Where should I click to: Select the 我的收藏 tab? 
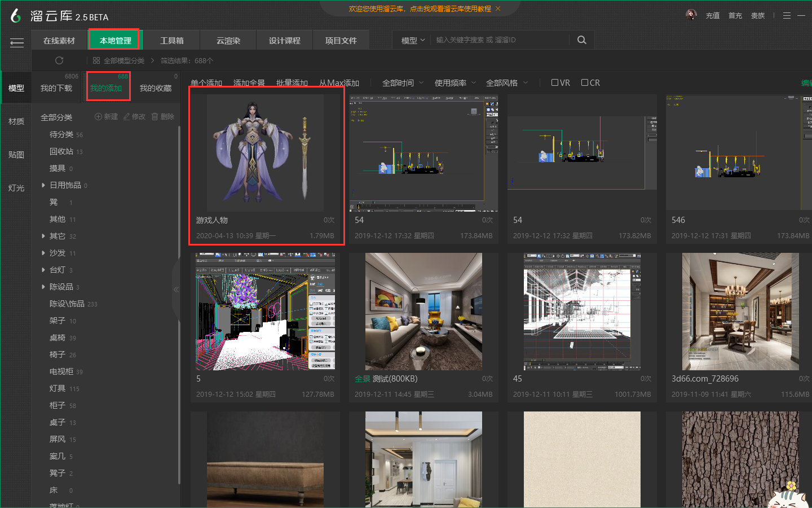coord(156,88)
